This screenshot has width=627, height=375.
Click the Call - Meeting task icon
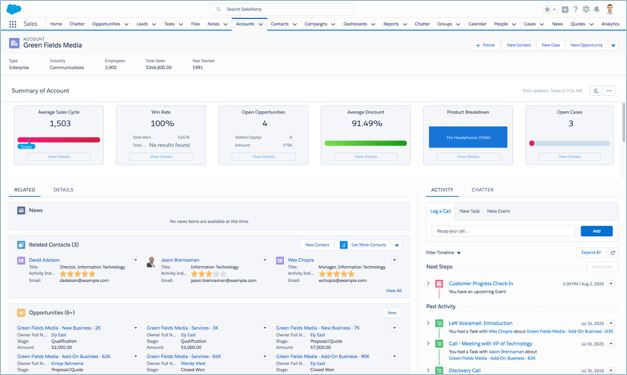(x=439, y=343)
